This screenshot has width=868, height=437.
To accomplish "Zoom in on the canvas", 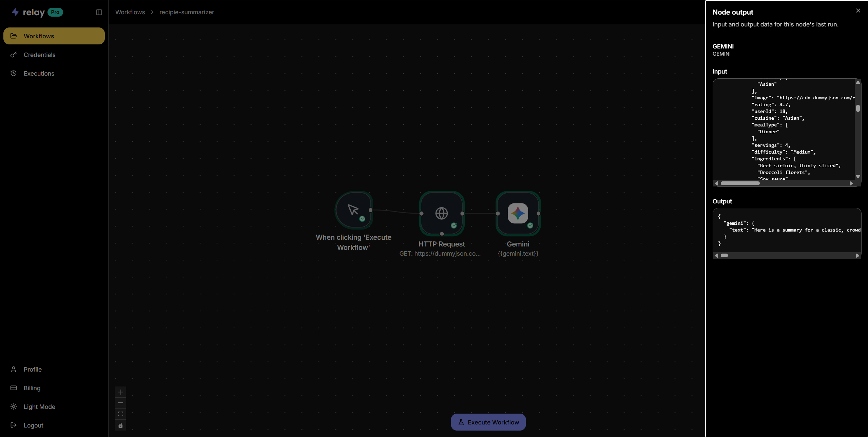I will tap(120, 392).
